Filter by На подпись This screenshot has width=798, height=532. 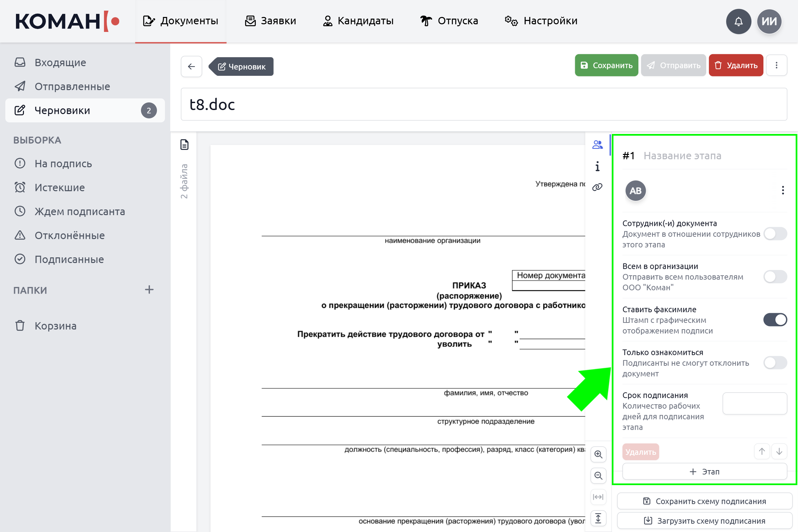[85, 164]
